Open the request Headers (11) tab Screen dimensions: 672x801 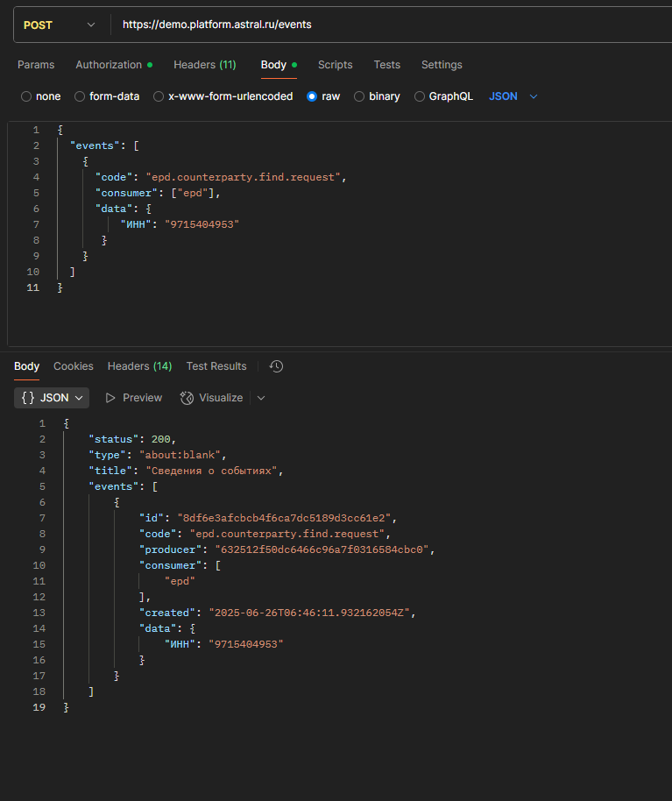(205, 65)
